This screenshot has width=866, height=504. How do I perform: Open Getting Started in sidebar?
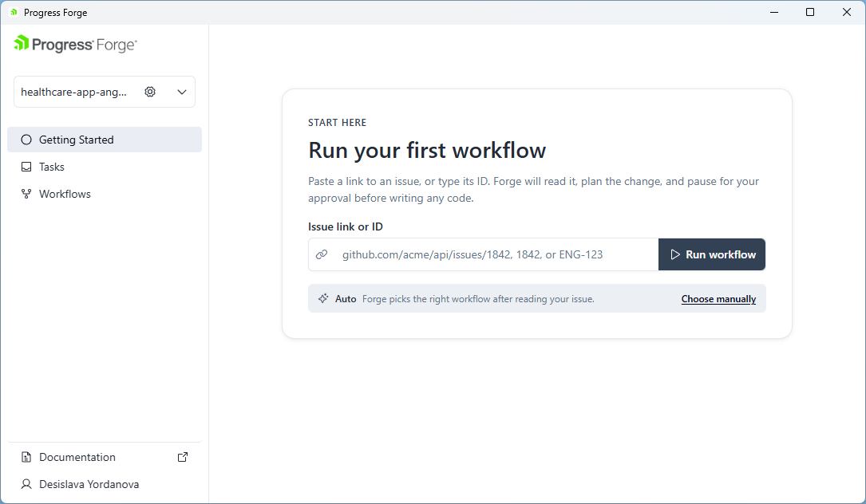[x=105, y=140]
